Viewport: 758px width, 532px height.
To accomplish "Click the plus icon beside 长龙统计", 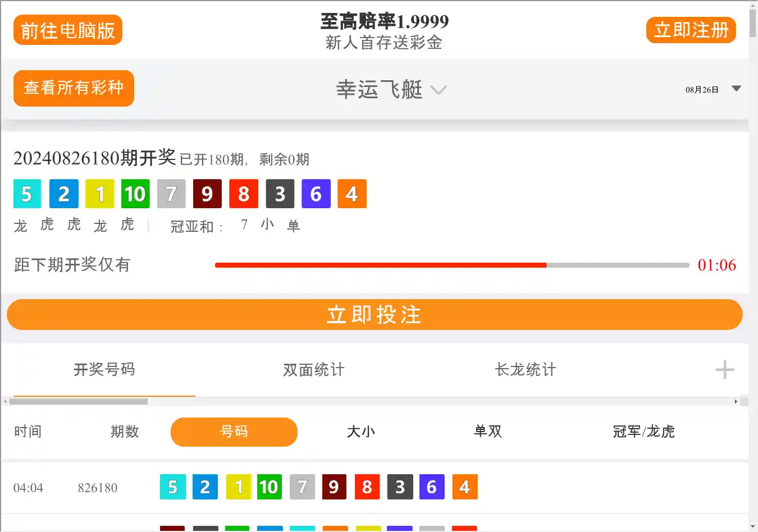I will 724,370.
